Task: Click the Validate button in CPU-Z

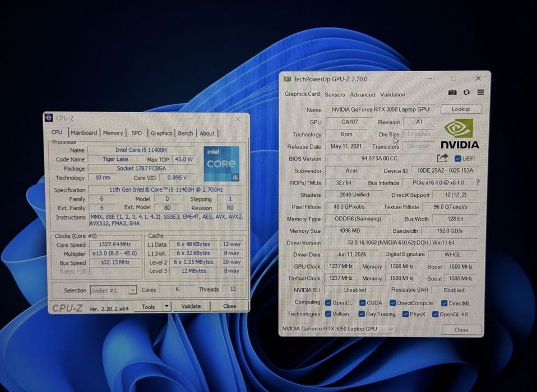Action: coord(191,306)
